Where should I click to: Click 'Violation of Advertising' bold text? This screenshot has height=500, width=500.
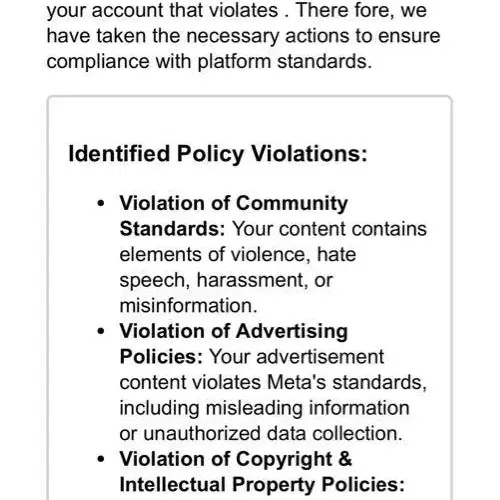pos(234,331)
